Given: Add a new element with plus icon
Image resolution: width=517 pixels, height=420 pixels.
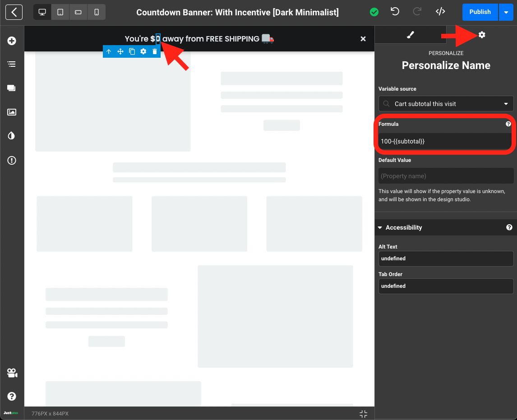Looking at the screenshot, I should point(12,41).
